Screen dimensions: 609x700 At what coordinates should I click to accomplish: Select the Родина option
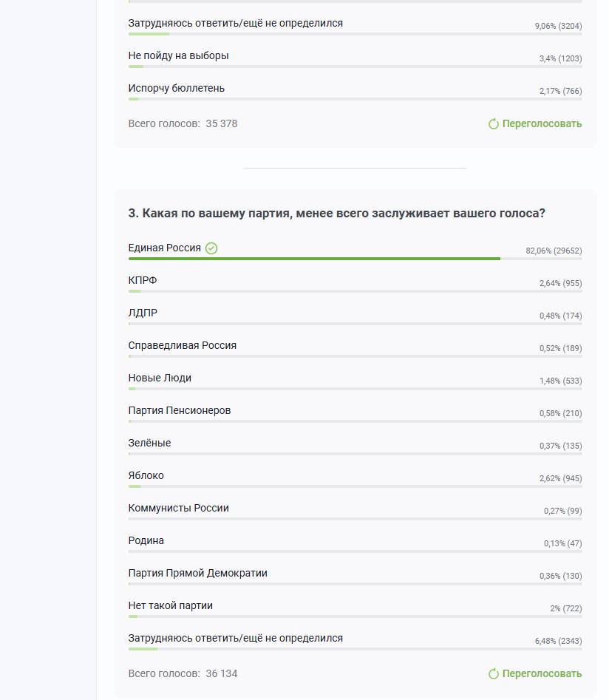[146, 540]
